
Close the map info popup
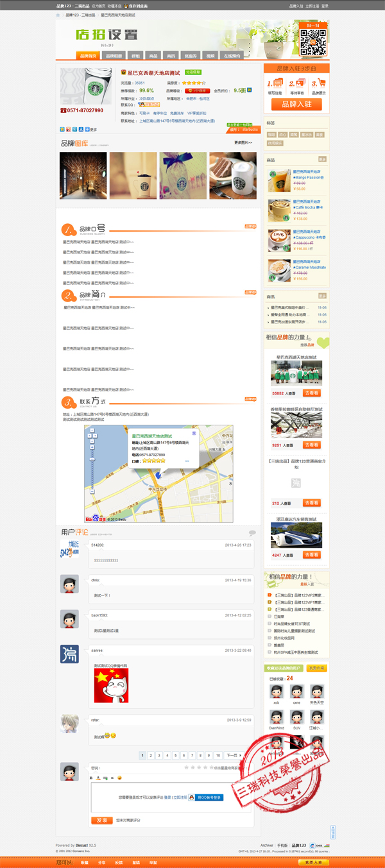(194, 434)
